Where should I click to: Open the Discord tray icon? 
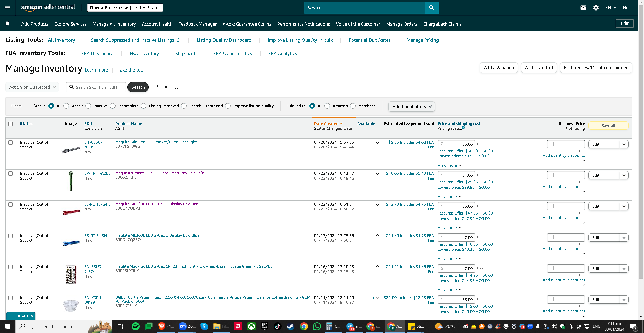466,326
